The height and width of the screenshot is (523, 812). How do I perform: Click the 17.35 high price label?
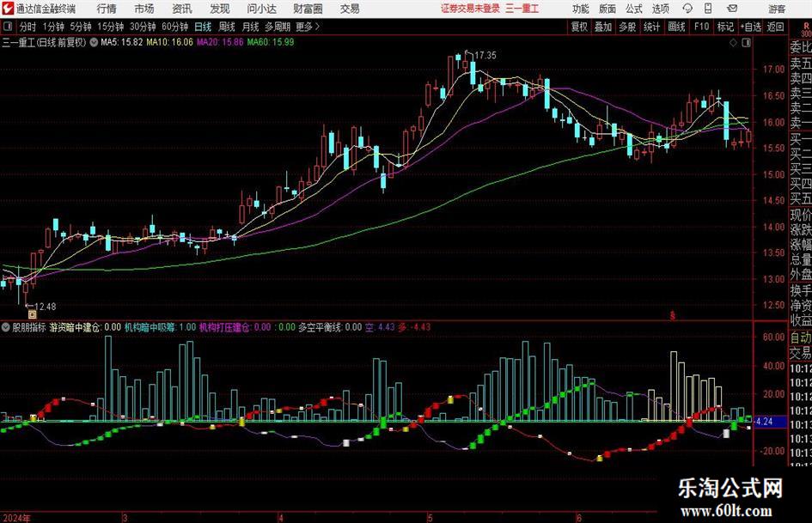[x=485, y=55]
